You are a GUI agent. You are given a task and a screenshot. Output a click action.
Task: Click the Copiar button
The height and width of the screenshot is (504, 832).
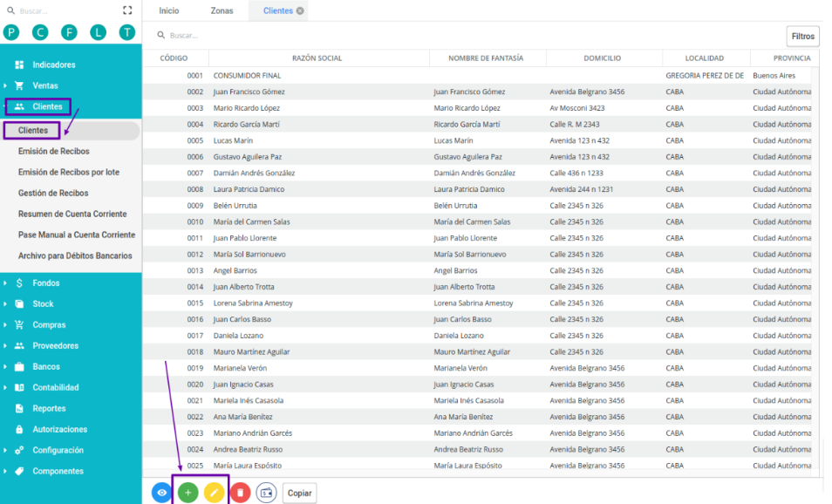coord(300,493)
